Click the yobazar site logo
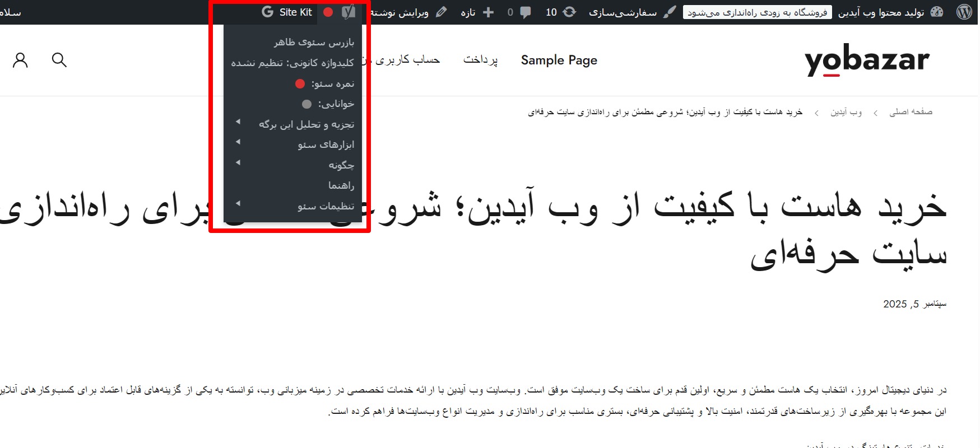This screenshot has height=448, width=980. tap(866, 60)
